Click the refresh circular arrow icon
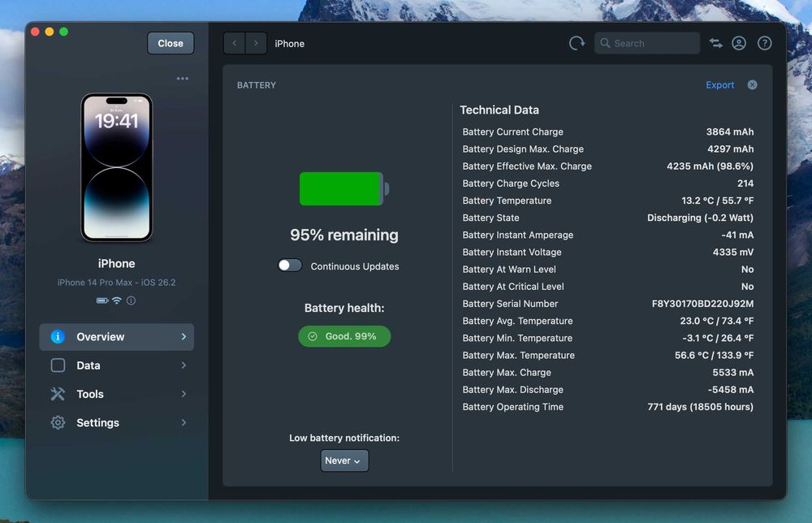This screenshot has height=523, width=812. click(577, 44)
